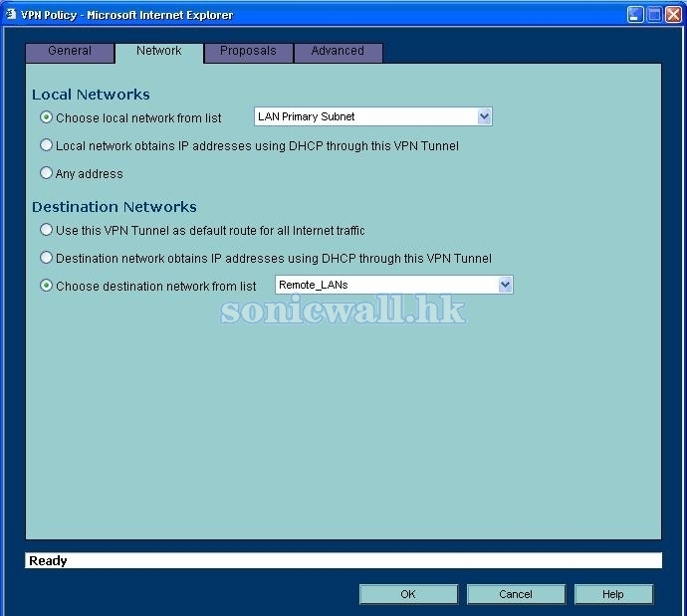Open the LAN Primary Subnet dropdown

pyautogui.click(x=373, y=116)
